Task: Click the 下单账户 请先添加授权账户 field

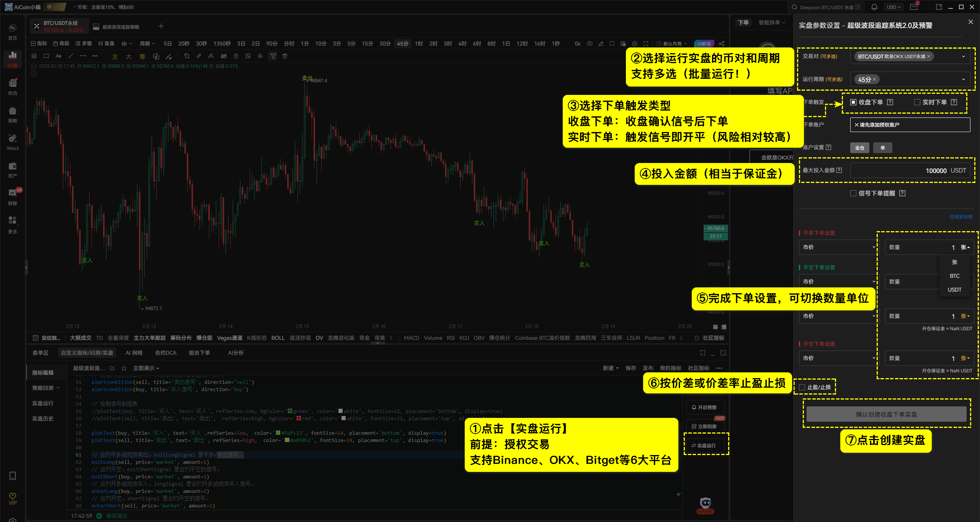Action: (x=910, y=125)
